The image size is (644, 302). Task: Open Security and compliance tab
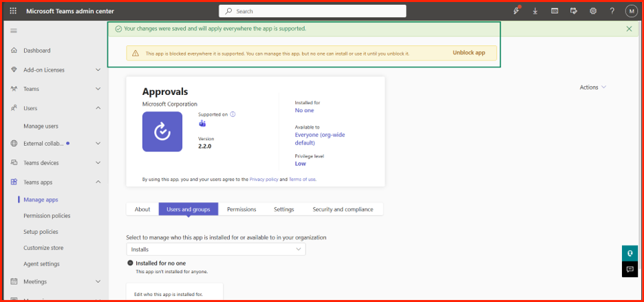(x=343, y=209)
